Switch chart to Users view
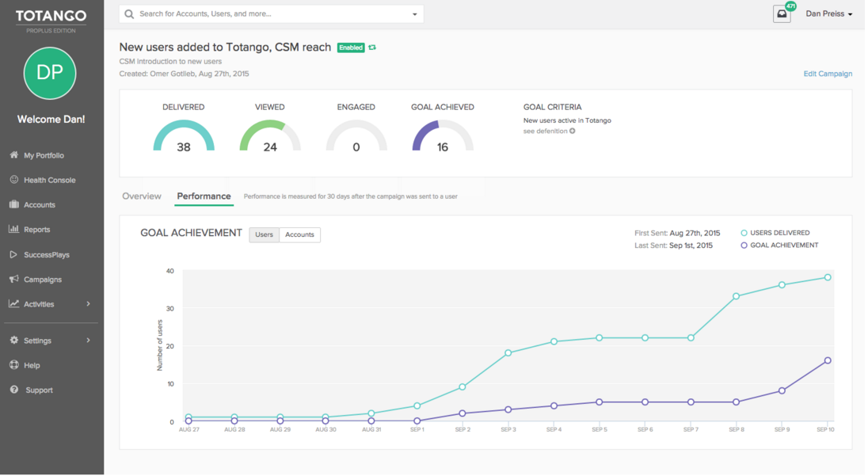This screenshot has height=476, width=868. pyautogui.click(x=264, y=234)
